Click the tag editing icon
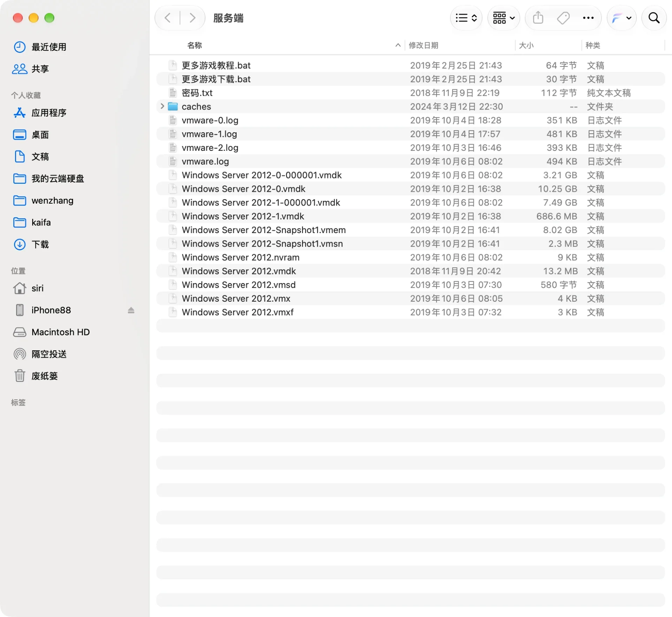Viewport: 672px width, 617px height. coord(563,18)
